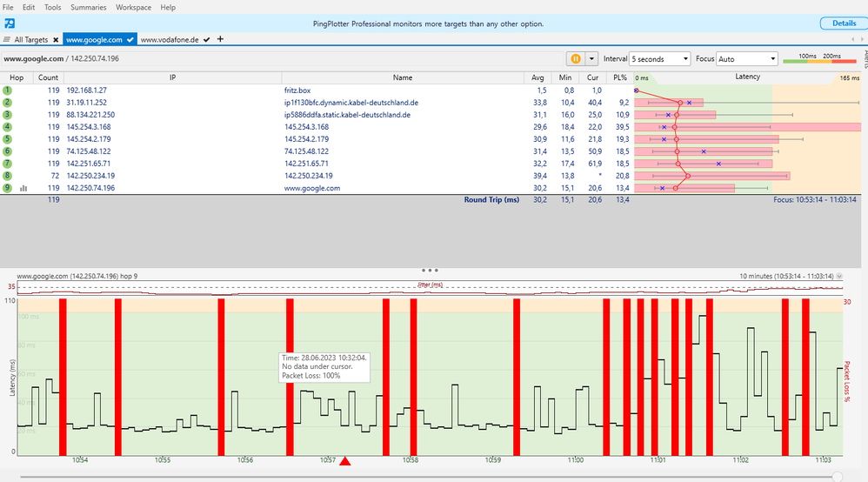The image size is (868, 482).
Task: Click the Latency graph column header
Action: (747, 77)
